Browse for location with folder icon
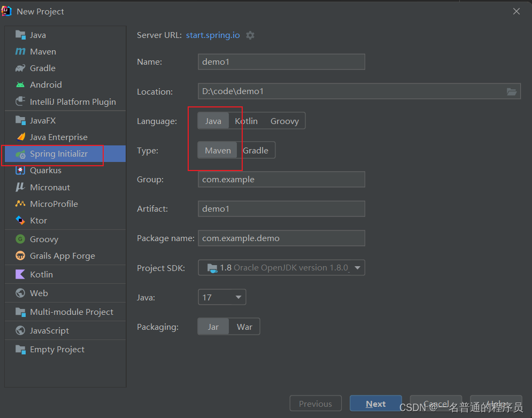This screenshot has width=532, height=418. [x=512, y=91]
